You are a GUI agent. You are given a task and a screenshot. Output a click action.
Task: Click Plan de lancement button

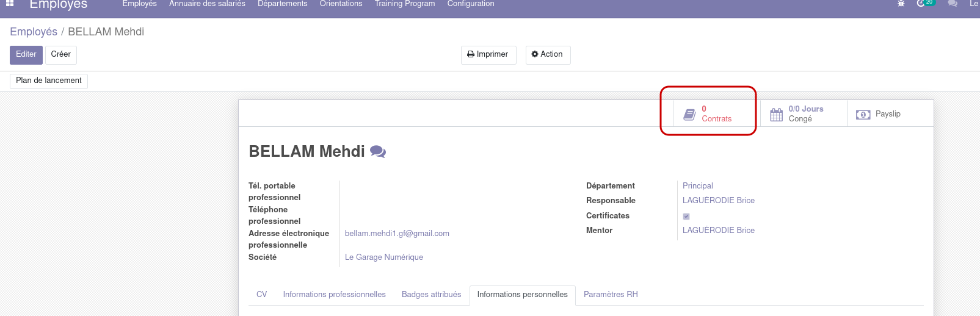point(49,81)
